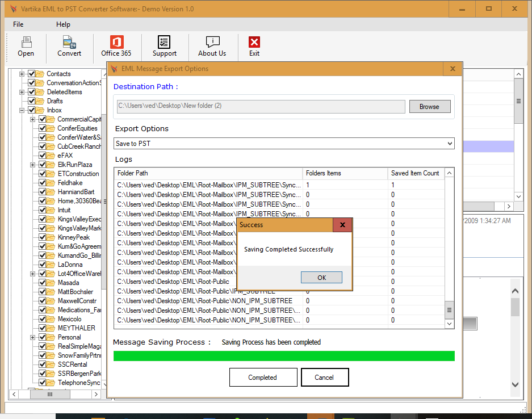Screen dimensions: 532x419
Task: Open the File menu
Action: (18, 24)
